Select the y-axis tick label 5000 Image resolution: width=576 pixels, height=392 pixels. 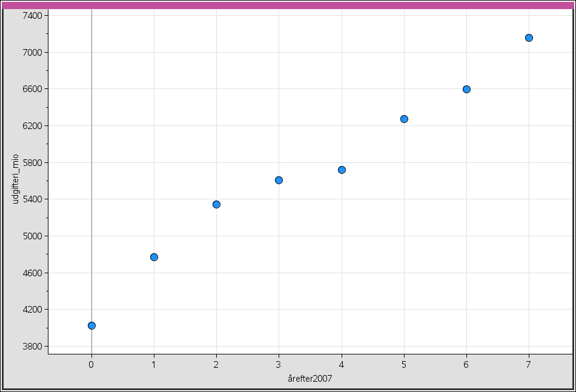click(x=30, y=236)
